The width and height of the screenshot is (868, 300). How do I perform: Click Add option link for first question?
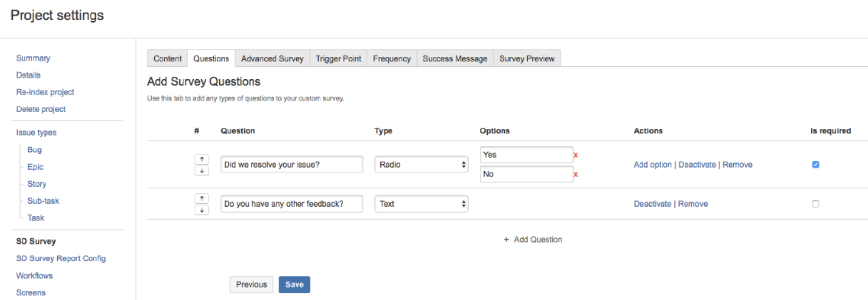[x=652, y=165]
